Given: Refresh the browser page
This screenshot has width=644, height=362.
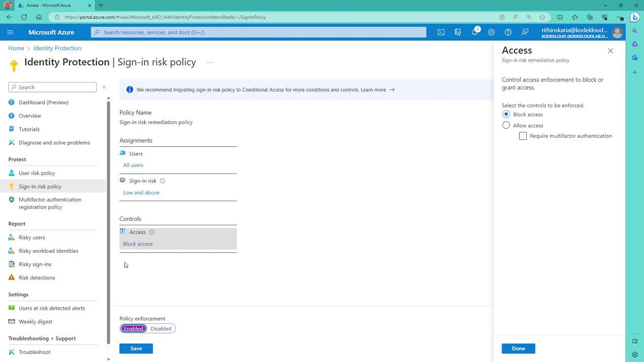Looking at the screenshot, I should point(24,17).
